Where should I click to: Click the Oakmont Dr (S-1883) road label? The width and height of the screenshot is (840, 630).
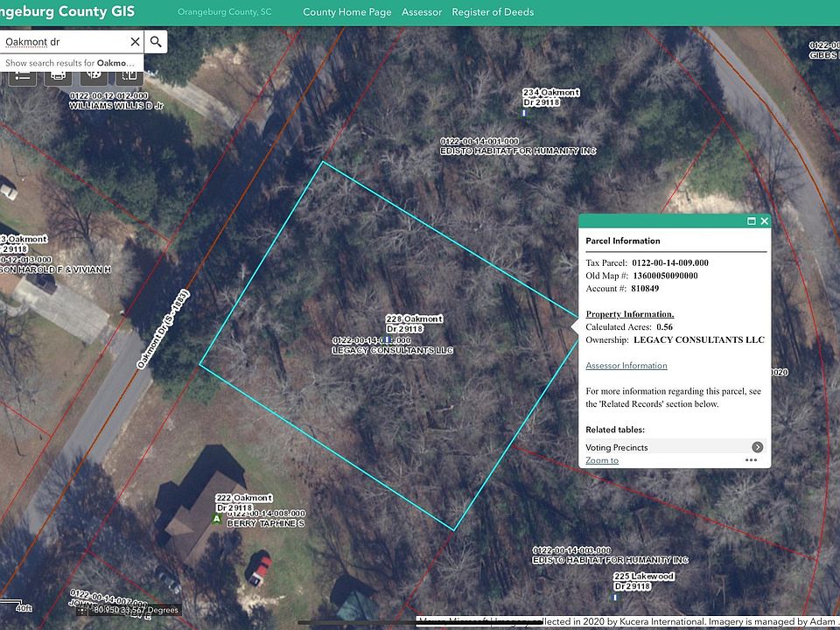coord(163,329)
